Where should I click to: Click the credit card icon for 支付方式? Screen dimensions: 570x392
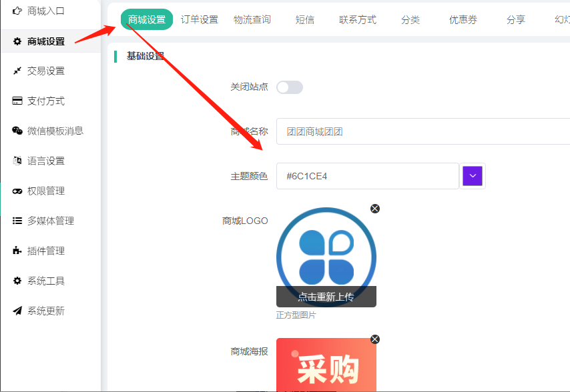pos(17,101)
